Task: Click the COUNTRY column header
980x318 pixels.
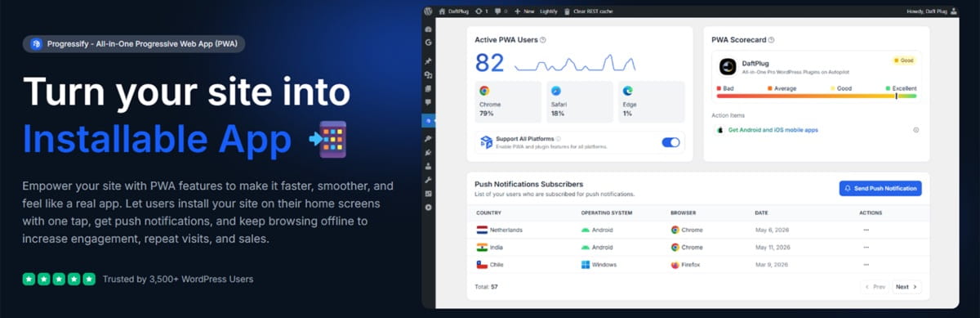Action: [489, 213]
